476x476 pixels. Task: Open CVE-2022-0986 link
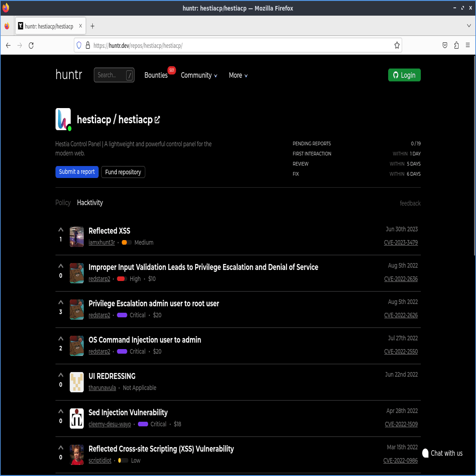click(401, 461)
